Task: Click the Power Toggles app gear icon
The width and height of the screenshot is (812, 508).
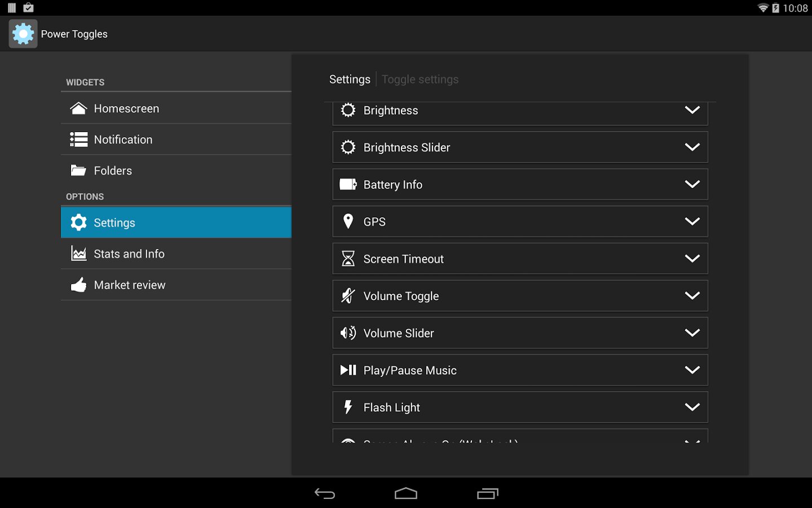Action: pos(23,34)
